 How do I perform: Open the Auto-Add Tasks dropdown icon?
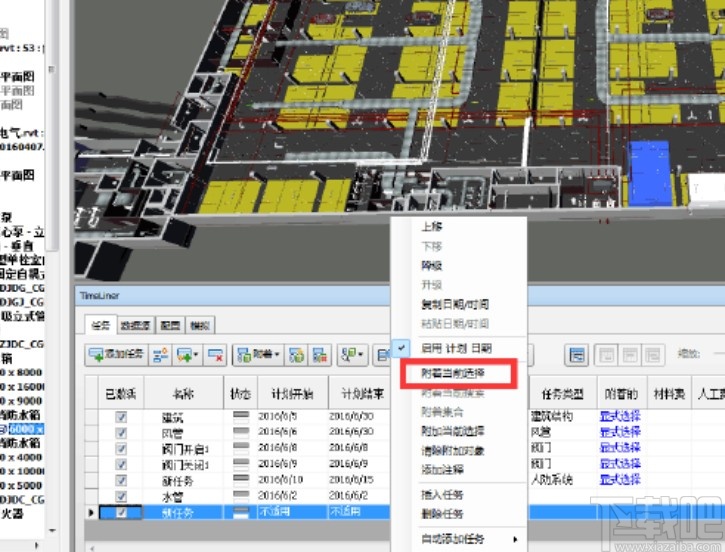(x=187, y=355)
